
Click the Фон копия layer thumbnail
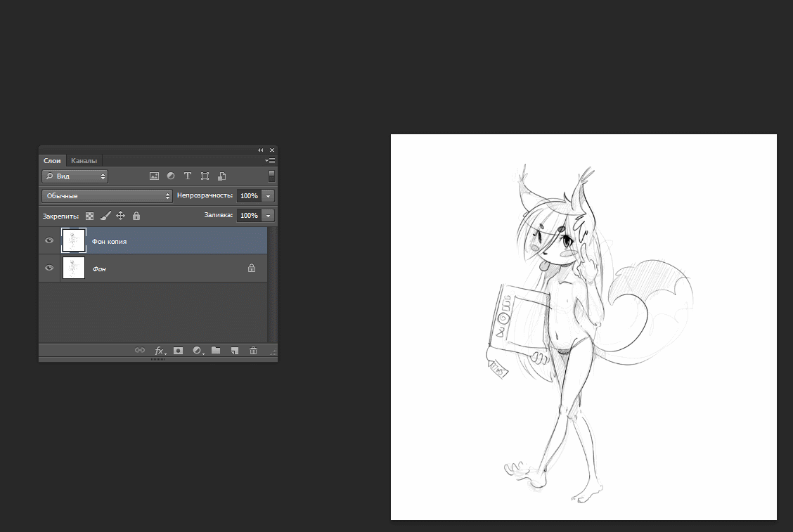(74, 240)
